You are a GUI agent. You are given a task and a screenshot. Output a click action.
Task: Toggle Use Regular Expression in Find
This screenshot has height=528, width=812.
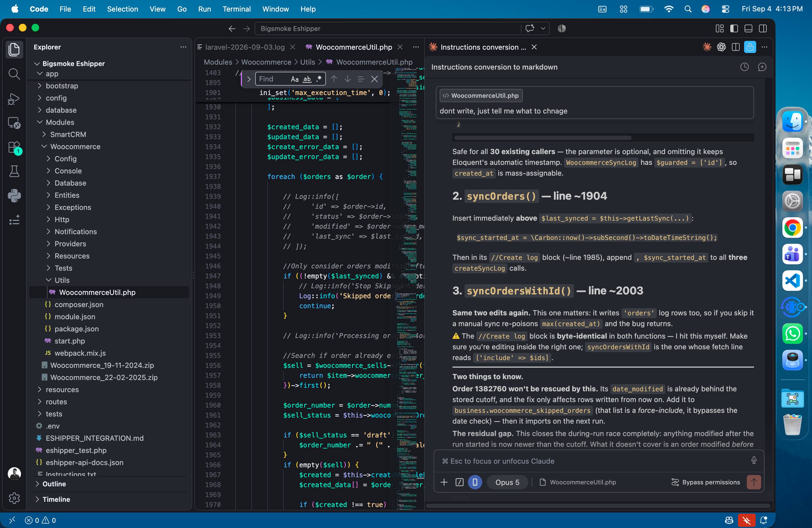click(x=319, y=79)
